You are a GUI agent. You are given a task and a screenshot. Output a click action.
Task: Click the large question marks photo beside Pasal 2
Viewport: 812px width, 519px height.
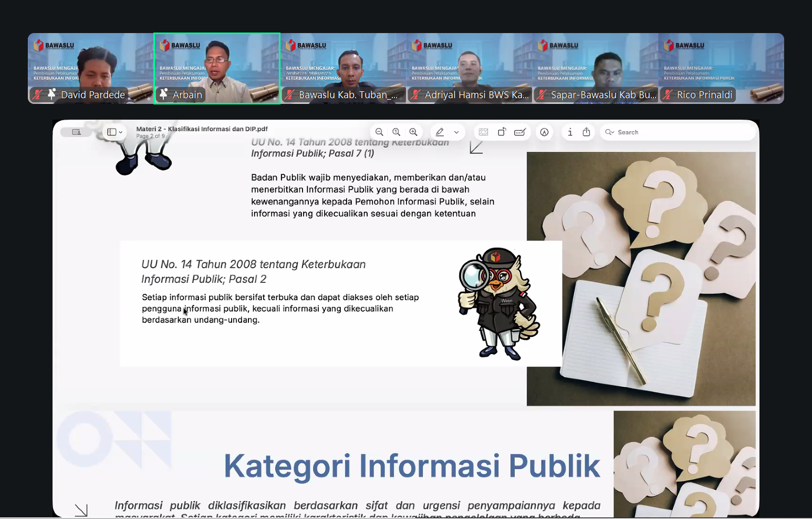coord(641,279)
